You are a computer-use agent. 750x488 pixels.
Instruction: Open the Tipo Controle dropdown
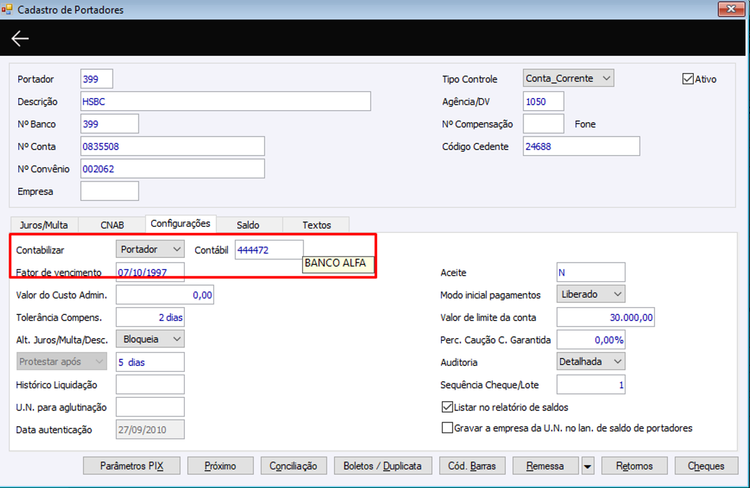click(568, 78)
